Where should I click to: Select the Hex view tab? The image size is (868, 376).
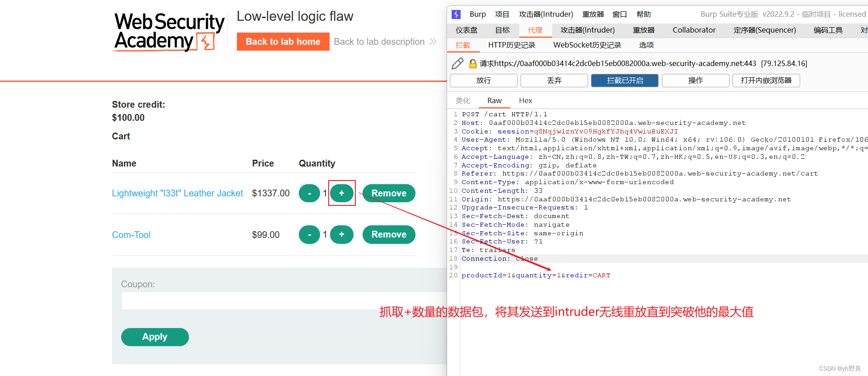coord(525,100)
